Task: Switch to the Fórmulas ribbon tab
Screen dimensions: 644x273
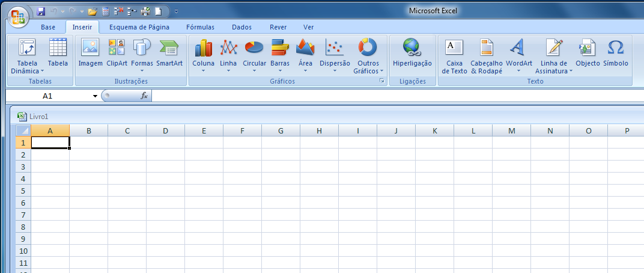Action: (200, 27)
